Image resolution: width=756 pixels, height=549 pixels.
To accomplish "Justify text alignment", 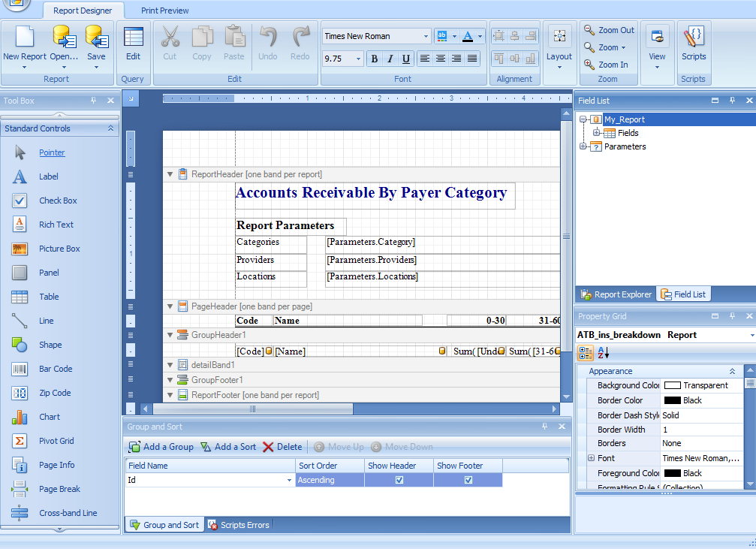I will tap(472, 59).
